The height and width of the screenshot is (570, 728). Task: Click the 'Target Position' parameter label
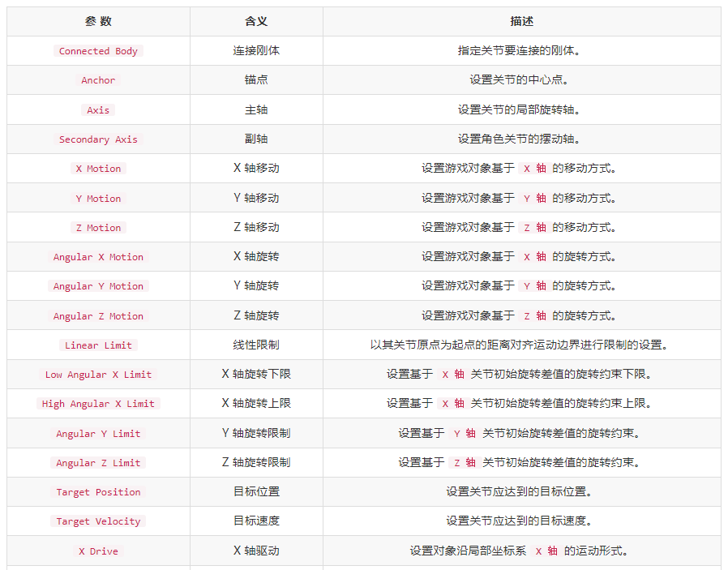[98, 491]
